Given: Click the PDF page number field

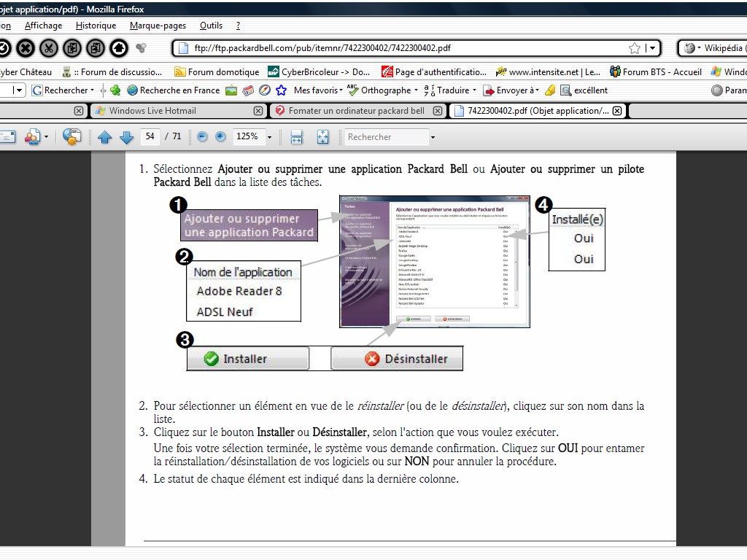Looking at the screenshot, I should [150, 137].
